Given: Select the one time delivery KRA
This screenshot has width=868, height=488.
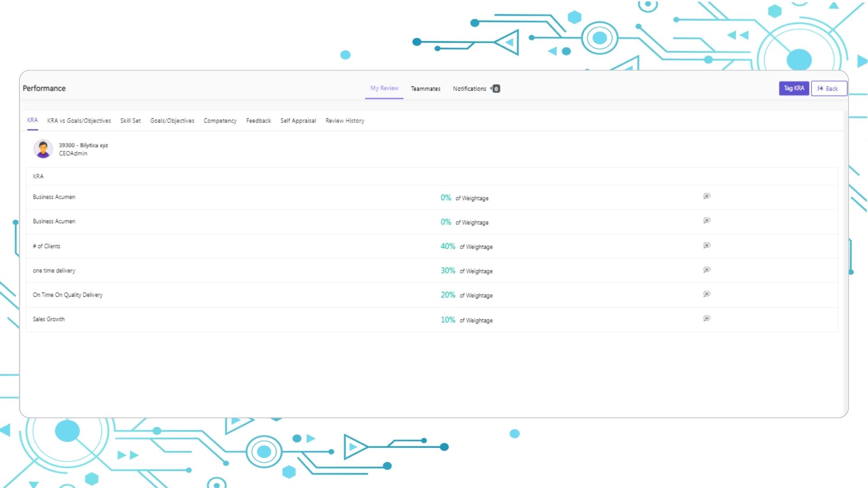Looking at the screenshot, I should coord(54,271).
